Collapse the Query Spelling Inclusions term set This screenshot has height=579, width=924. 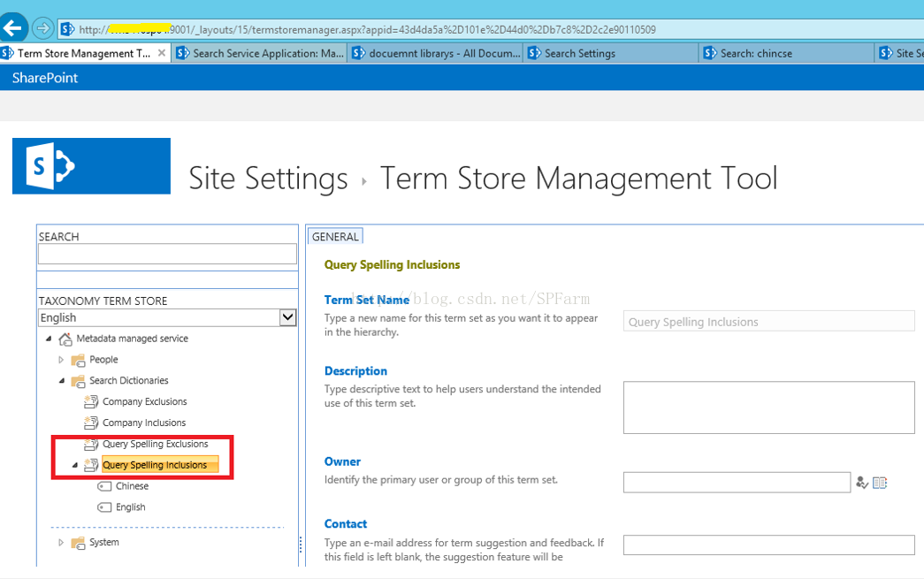pos(75,465)
